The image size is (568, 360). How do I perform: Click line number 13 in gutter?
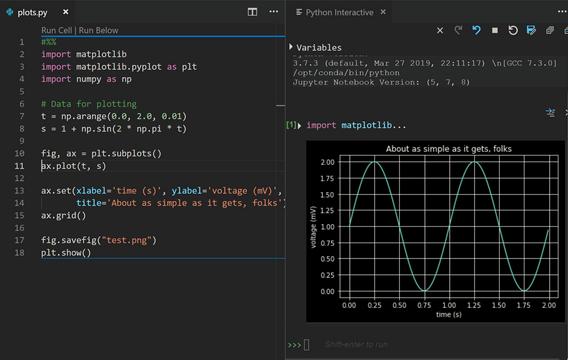coord(20,191)
